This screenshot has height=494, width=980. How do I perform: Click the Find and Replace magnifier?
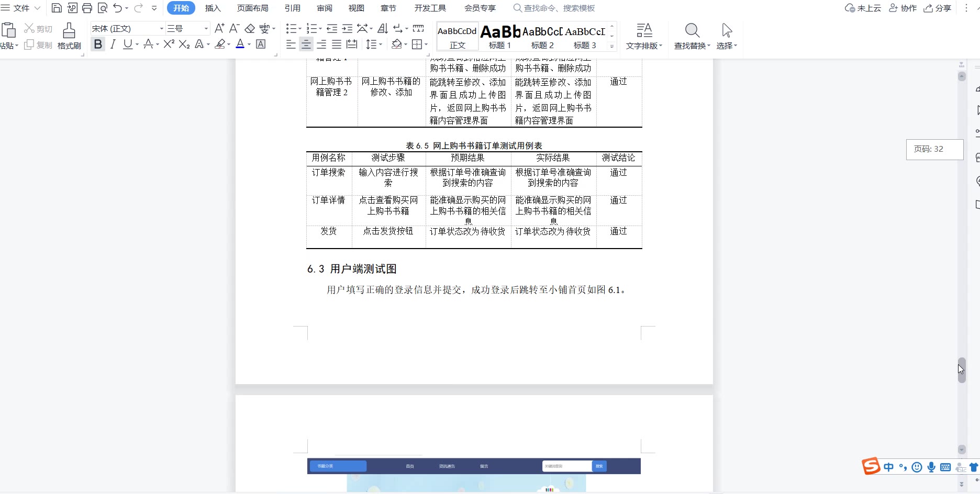pyautogui.click(x=692, y=36)
